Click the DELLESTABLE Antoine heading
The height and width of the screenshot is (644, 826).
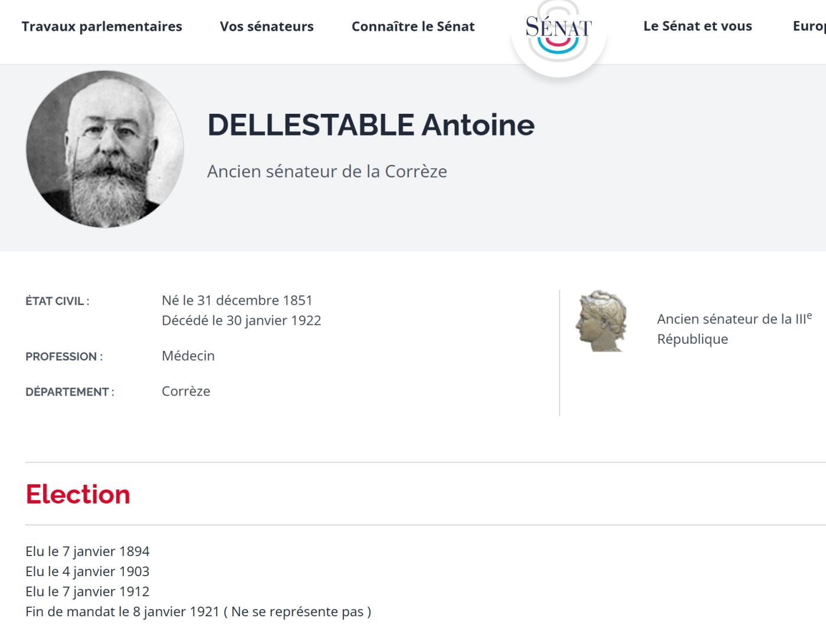coord(371,125)
